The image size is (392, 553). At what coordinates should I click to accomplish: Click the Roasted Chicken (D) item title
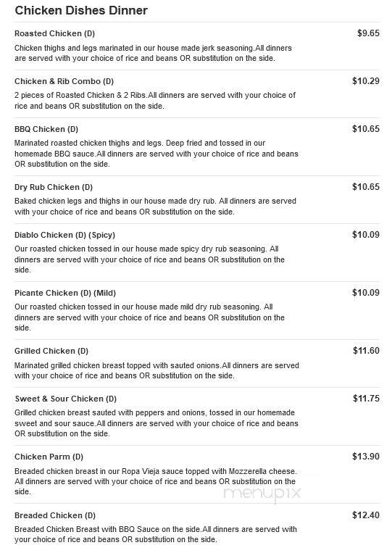point(54,33)
